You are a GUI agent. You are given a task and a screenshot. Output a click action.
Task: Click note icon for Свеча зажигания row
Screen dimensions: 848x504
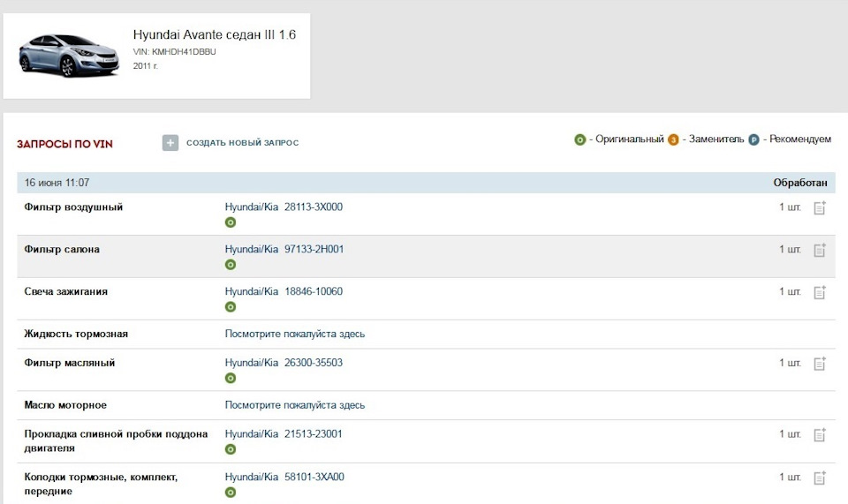pyautogui.click(x=820, y=291)
